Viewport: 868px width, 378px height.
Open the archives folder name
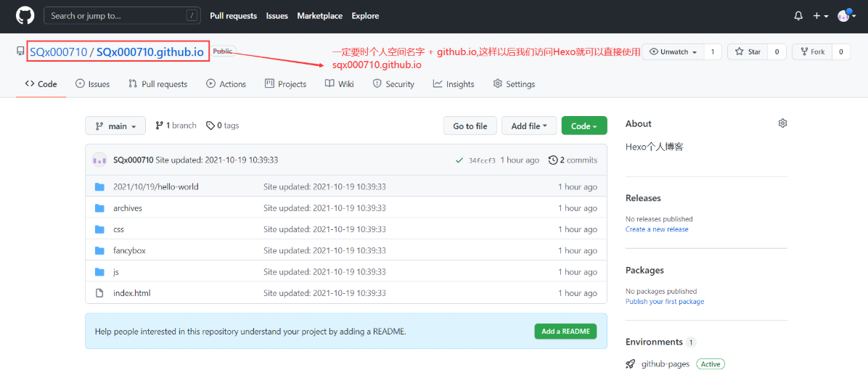[x=127, y=208]
